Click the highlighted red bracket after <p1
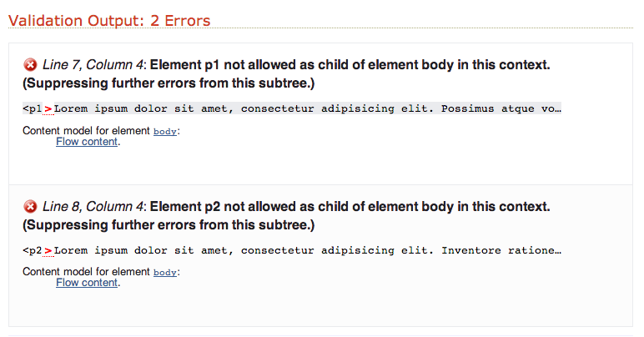Viewport: 644px width, 337px height. [x=48, y=108]
